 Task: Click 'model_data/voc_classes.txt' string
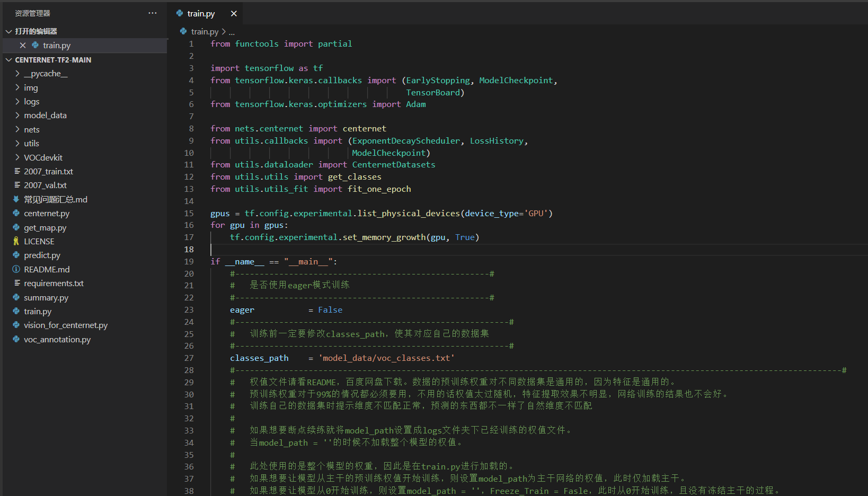[386, 358]
